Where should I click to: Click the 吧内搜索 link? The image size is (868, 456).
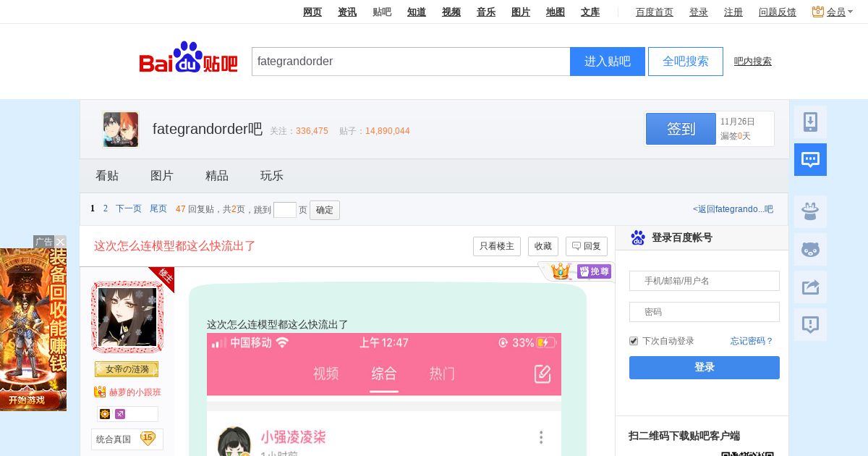753,62
